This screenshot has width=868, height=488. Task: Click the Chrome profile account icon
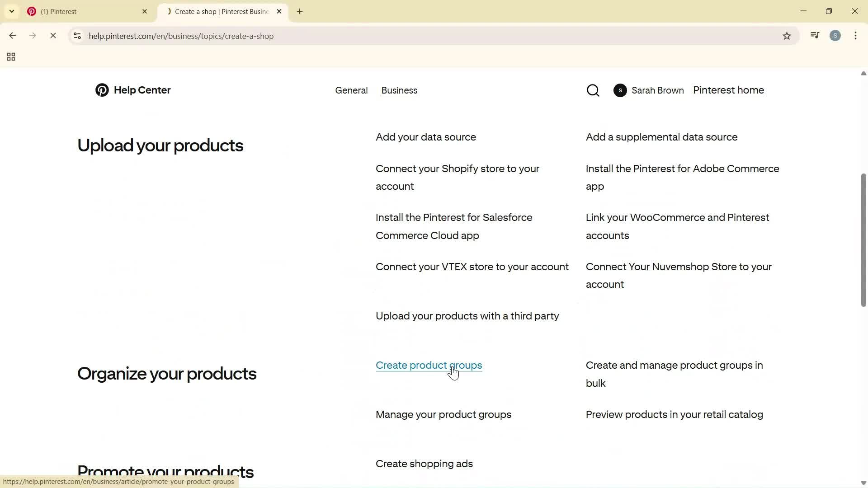click(x=835, y=36)
